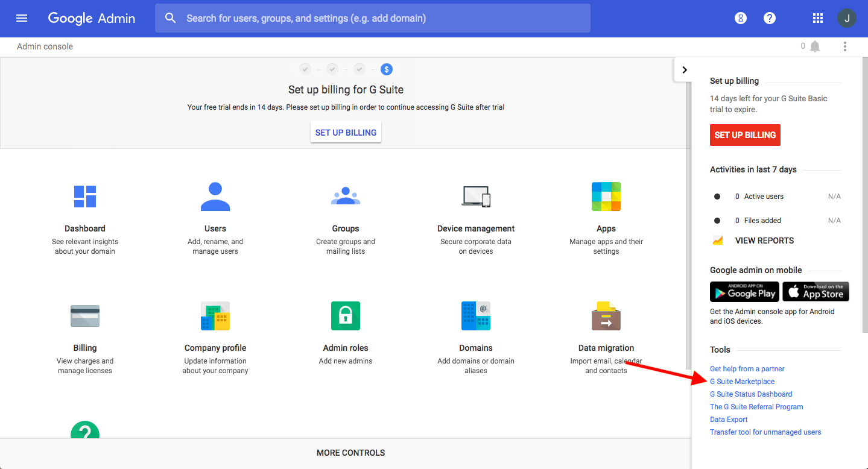The height and width of the screenshot is (469, 868).
Task: Click the Company profile label
Action: point(215,348)
